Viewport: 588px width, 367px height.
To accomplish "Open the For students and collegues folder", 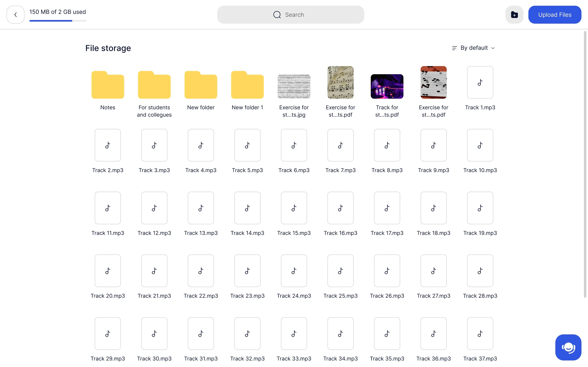I will (x=154, y=85).
